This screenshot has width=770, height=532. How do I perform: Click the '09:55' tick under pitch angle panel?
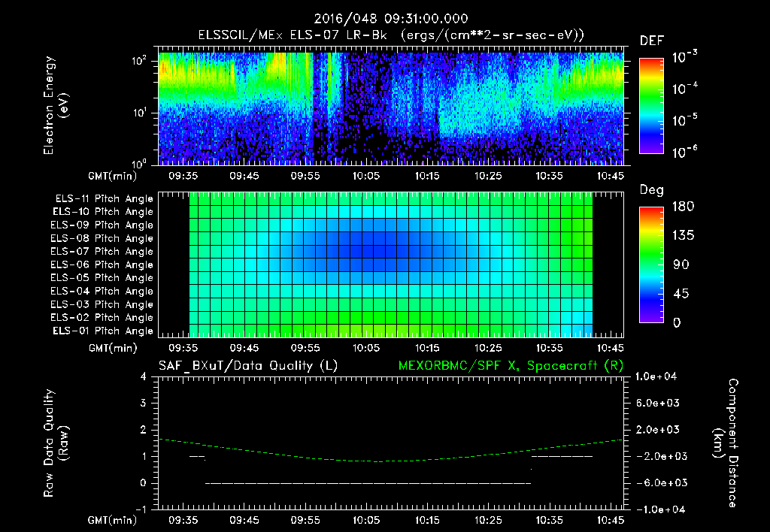pyautogui.click(x=305, y=348)
